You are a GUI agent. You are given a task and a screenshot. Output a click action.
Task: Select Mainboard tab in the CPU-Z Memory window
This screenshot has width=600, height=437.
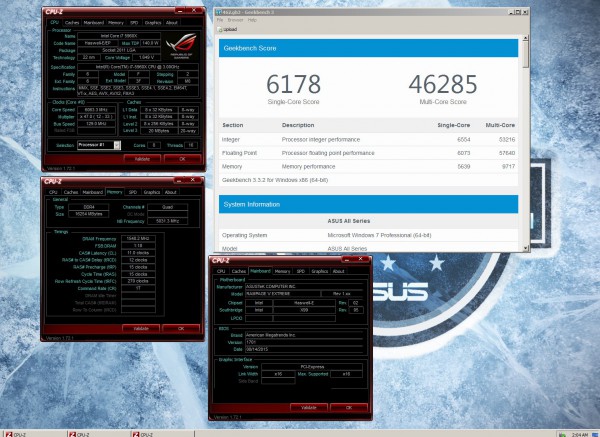pos(93,192)
